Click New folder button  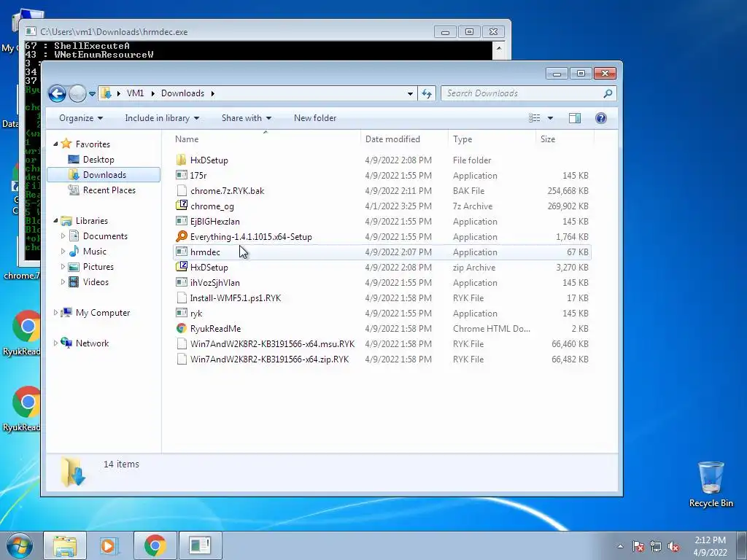tap(315, 118)
